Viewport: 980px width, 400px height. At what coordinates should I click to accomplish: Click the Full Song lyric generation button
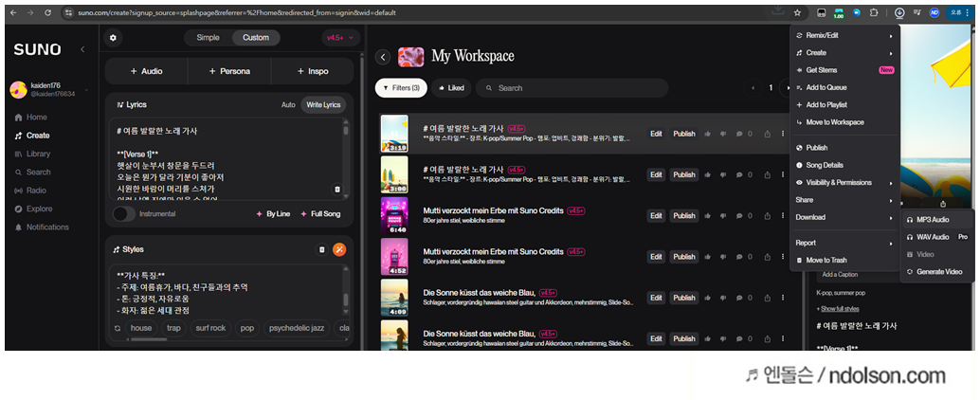pyautogui.click(x=320, y=214)
